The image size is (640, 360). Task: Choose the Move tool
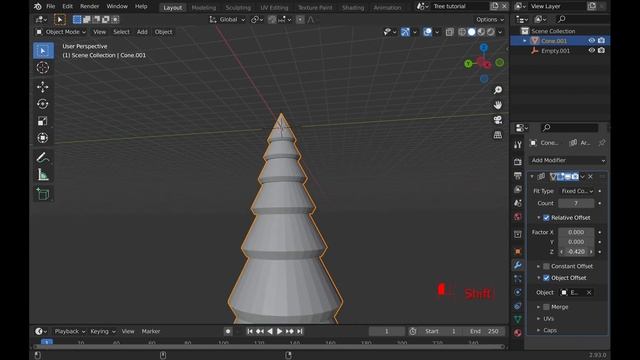pos(43,87)
